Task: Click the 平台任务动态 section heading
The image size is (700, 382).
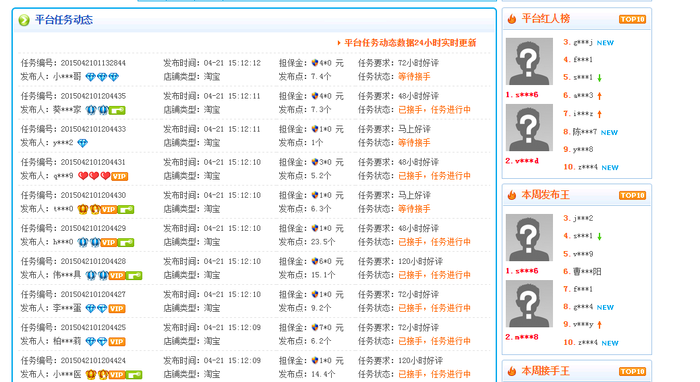Action: coord(64,20)
